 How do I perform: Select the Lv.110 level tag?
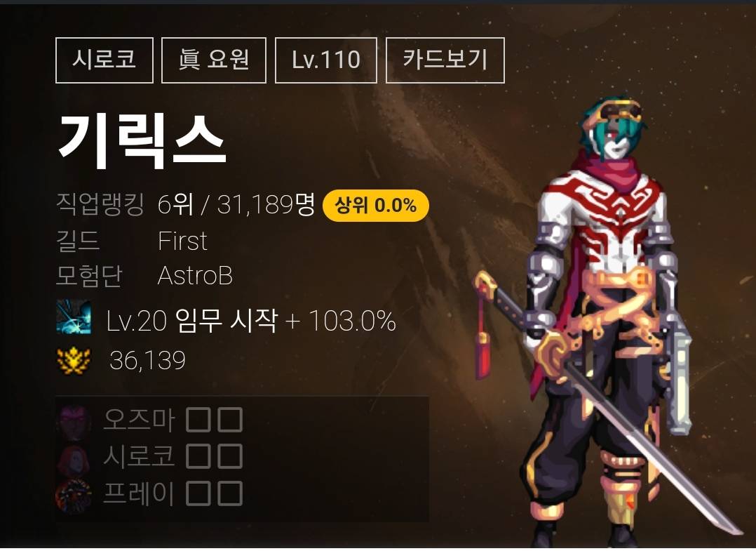tap(326, 60)
